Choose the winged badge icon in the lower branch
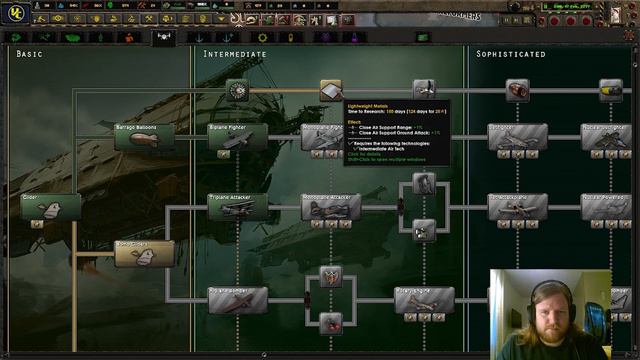The height and width of the screenshot is (360, 640). pos(331,277)
